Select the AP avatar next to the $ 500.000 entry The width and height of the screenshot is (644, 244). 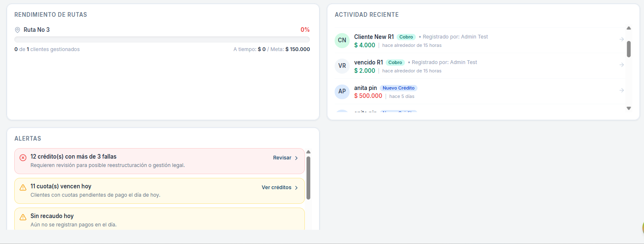coord(342,91)
